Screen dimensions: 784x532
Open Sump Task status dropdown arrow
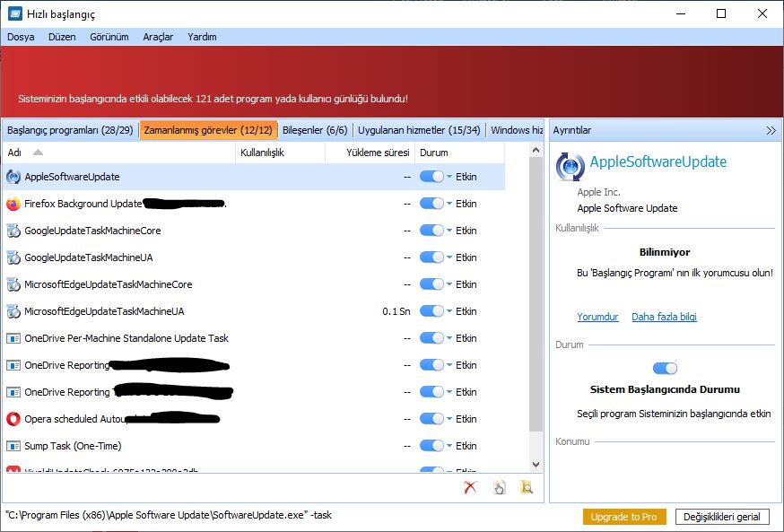[449, 446]
